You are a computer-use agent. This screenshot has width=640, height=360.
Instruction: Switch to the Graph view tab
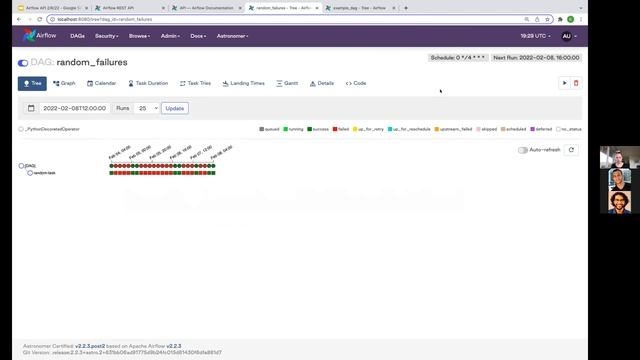[x=64, y=83]
